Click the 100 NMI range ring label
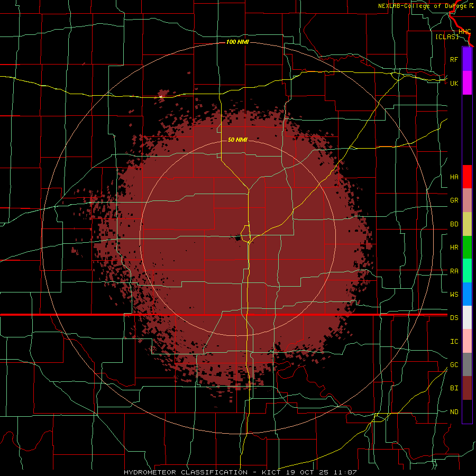Image resolution: width=476 pixels, height=476 pixels. tap(237, 42)
